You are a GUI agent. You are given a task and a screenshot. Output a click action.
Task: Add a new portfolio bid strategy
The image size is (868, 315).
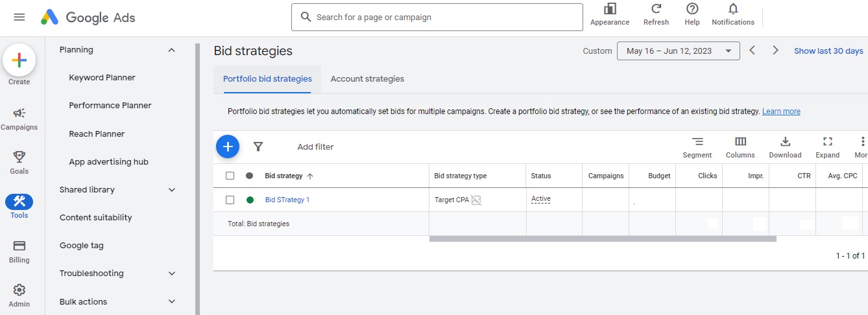228,147
